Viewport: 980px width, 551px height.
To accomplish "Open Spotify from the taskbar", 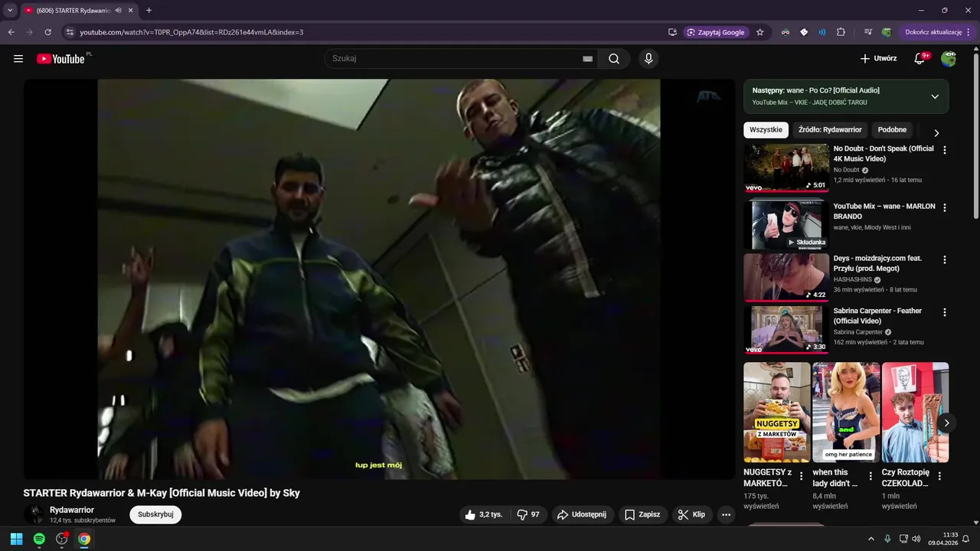I will pos(39,539).
